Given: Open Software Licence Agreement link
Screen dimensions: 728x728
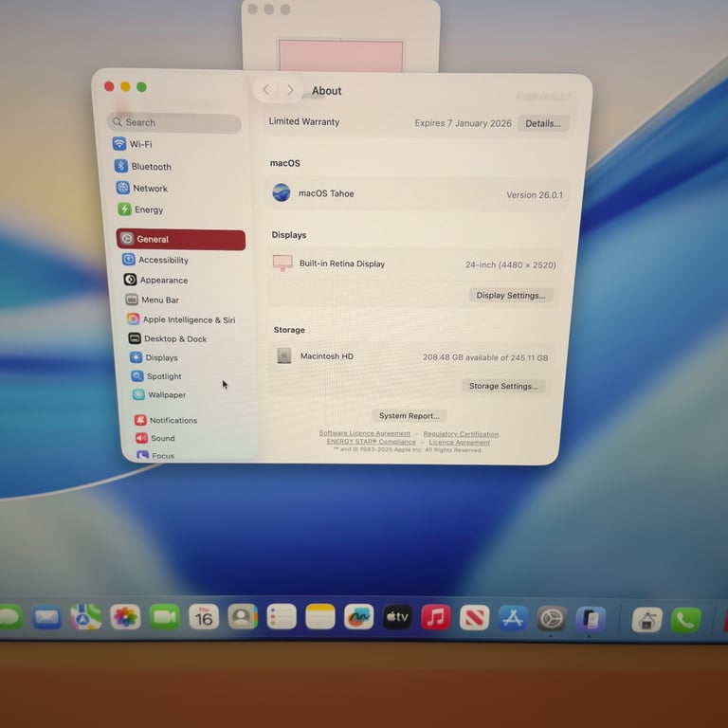Looking at the screenshot, I should (x=364, y=433).
